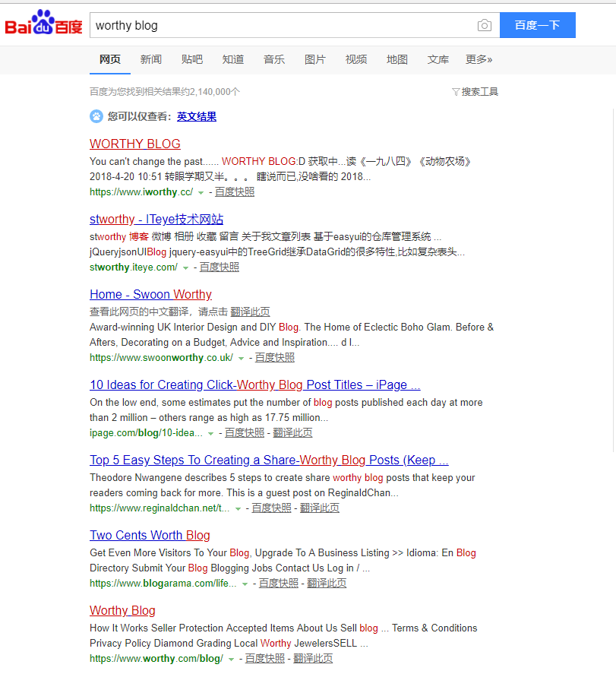Open 百度快照 for reginaldchan.net result
Screen dimensions: 616x674
(x=271, y=508)
